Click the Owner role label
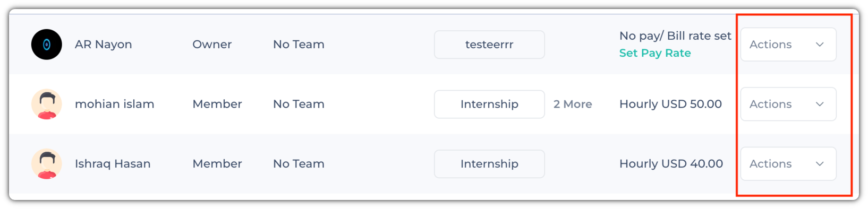This screenshot has width=868, height=209. [x=212, y=45]
